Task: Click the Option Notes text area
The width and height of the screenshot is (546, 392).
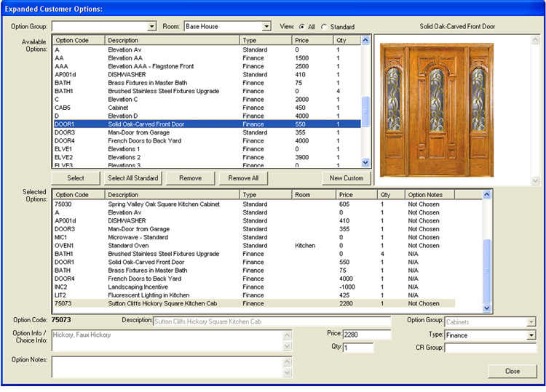Action: click(167, 367)
